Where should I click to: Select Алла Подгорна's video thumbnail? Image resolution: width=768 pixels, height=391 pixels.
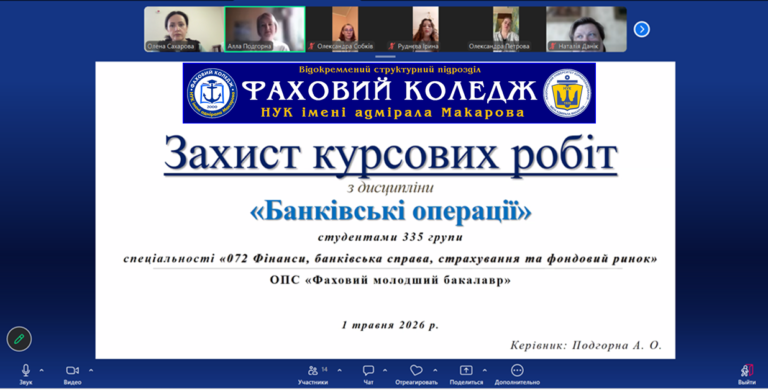point(264,29)
